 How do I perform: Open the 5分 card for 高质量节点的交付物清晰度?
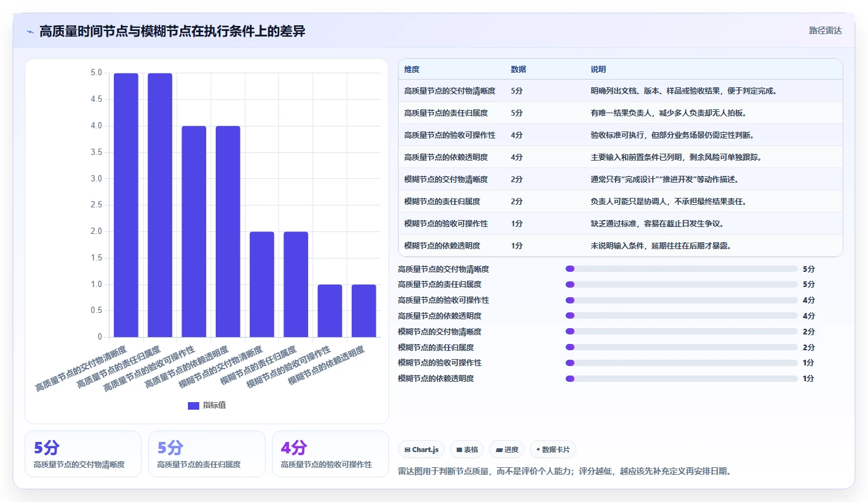point(83,454)
